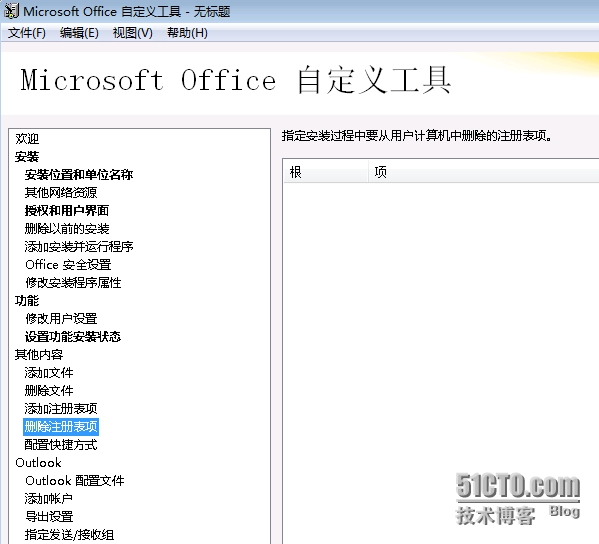
Task: Open 授权和用户界面 settings page
Action: tap(67, 210)
